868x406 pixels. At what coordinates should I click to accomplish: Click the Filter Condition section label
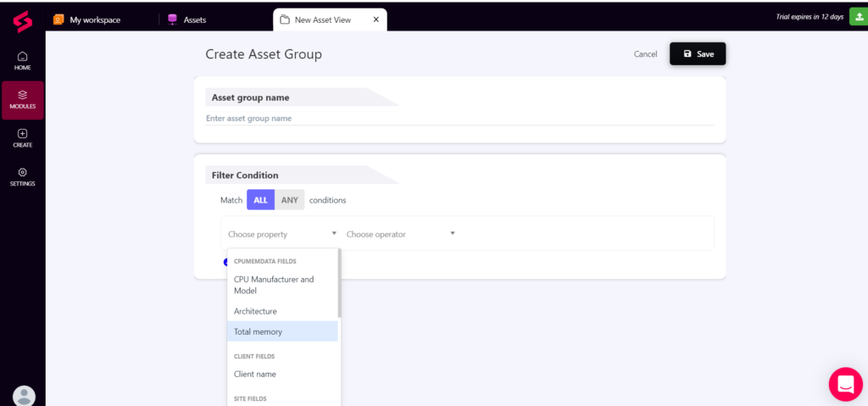pyautogui.click(x=245, y=175)
